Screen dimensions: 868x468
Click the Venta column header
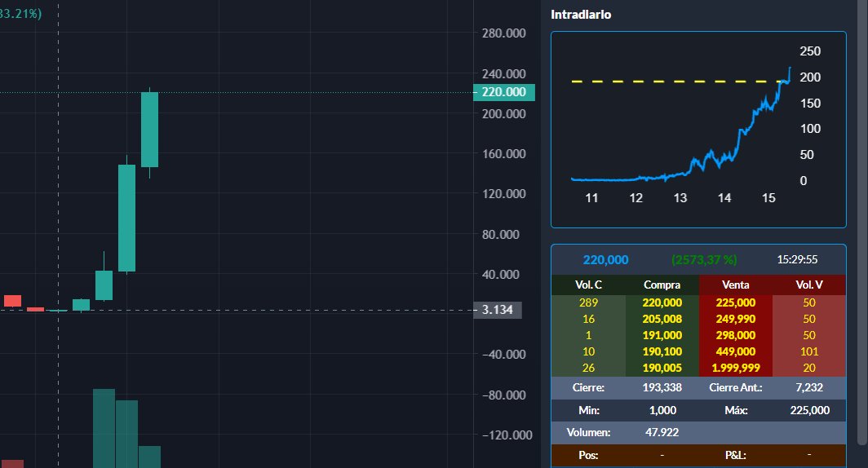[x=735, y=285]
